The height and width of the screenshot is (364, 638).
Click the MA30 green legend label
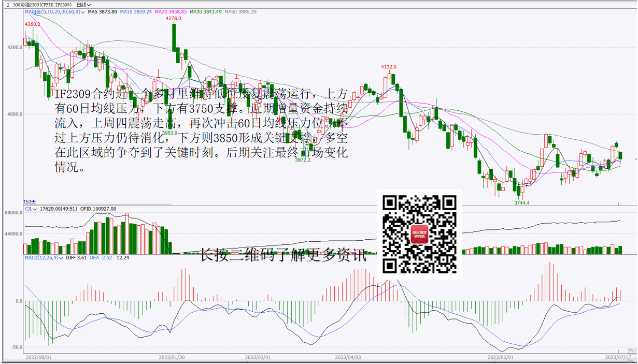(205, 11)
